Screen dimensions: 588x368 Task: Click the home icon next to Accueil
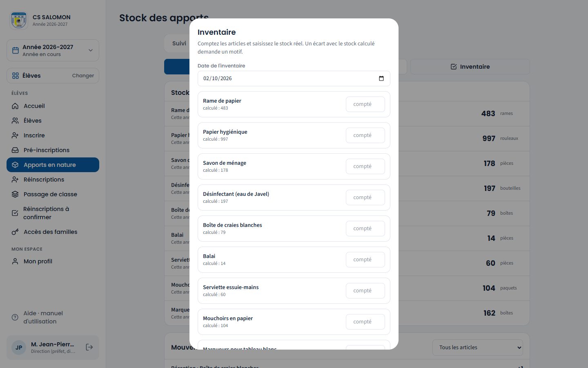pyautogui.click(x=15, y=106)
